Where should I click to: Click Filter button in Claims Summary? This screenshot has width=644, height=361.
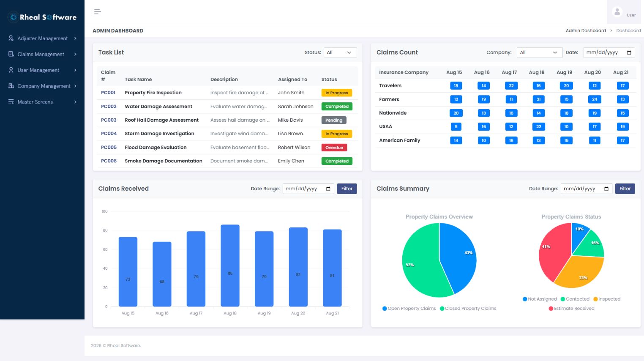coord(625,189)
